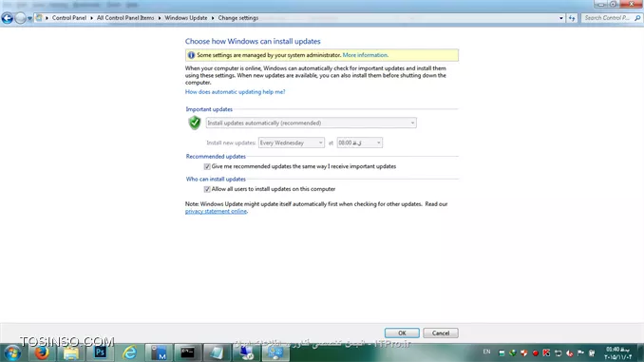
Task: Expand arrow after Control Panel breadcrumb
Action: [91, 18]
